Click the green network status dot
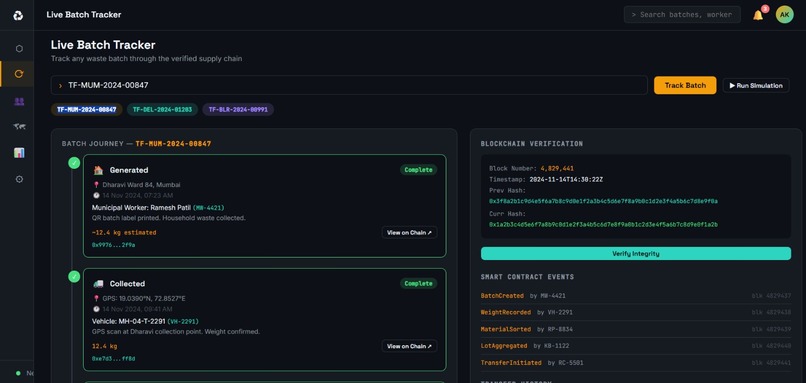The height and width of the screenshot is (383, 806). (18, 373)
